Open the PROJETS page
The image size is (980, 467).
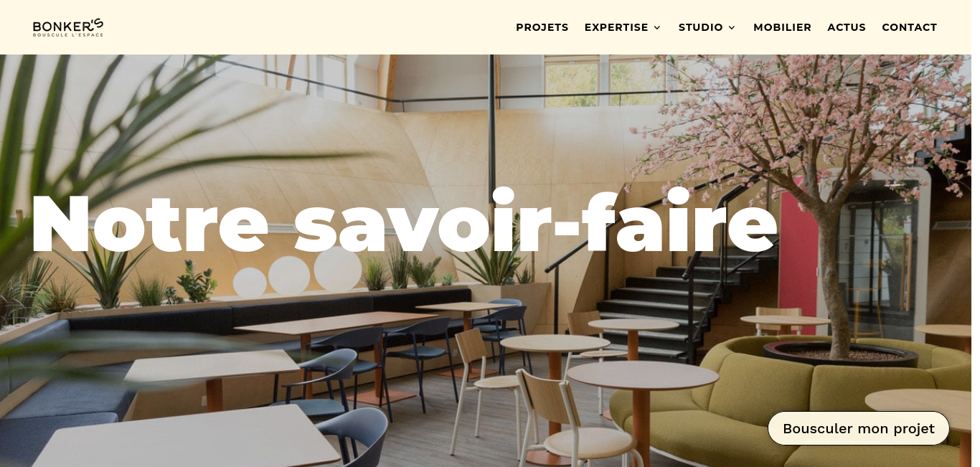coord(542,27)
